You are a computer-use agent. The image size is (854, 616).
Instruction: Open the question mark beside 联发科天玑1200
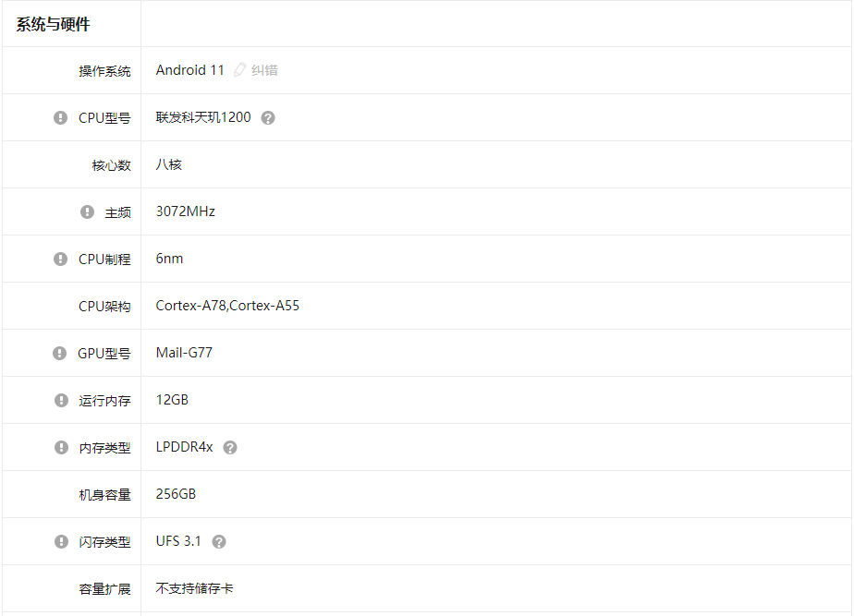267,117
